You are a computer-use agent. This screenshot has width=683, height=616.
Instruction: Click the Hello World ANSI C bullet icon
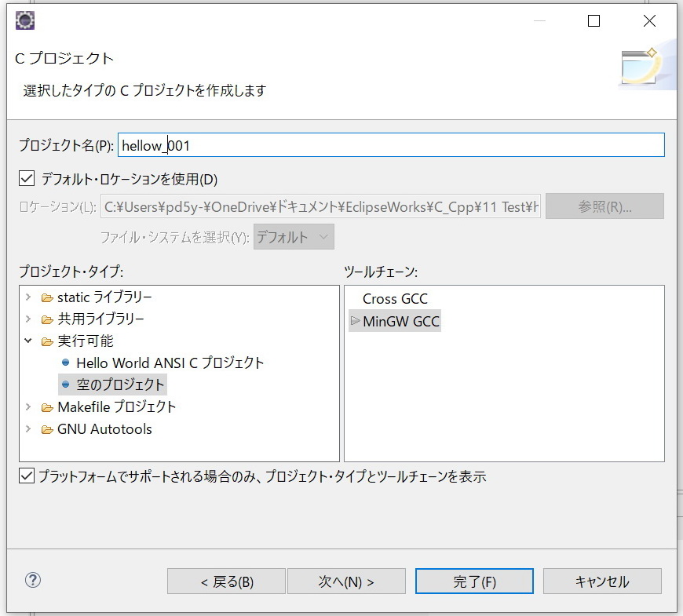66,363
